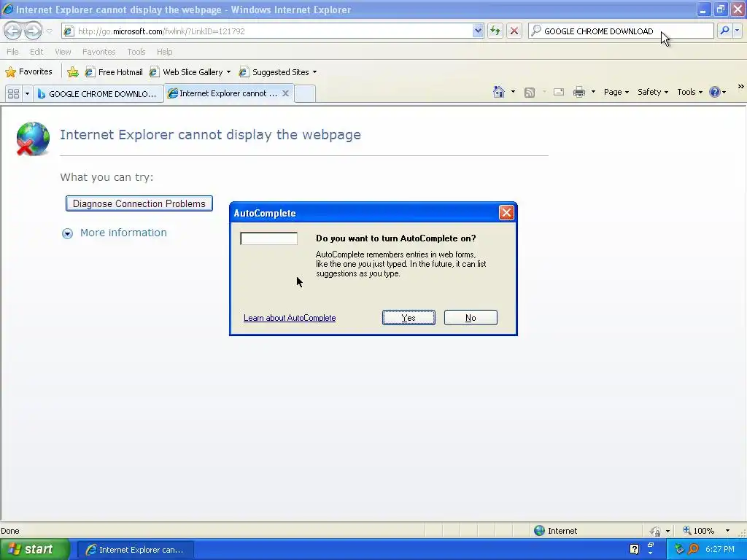Open the Favorites menu
Image resolution: width=747 pixels, height=560 pixels.
[x=98, y=52]
